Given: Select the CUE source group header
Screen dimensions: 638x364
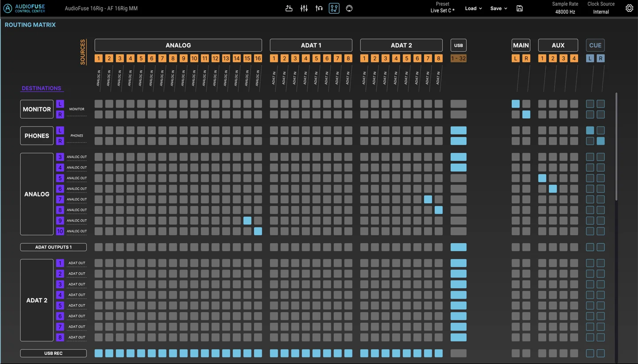Looking at the screenshot, I should click(x=595, y=45).
